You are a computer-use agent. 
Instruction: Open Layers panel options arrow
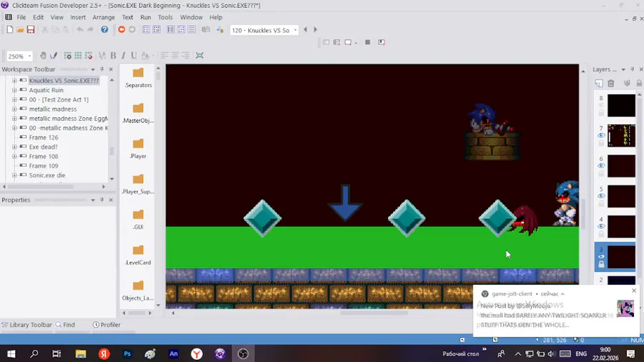coord(623,69)
